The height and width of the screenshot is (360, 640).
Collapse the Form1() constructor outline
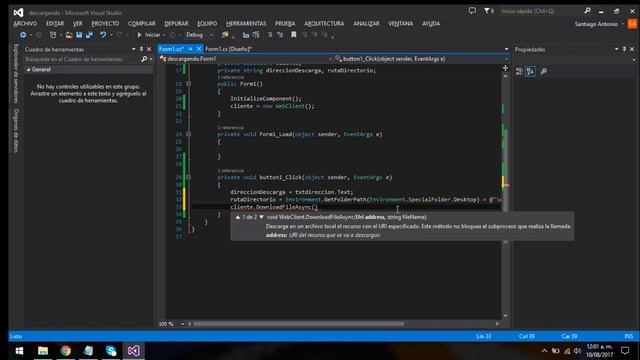[189, 84]
